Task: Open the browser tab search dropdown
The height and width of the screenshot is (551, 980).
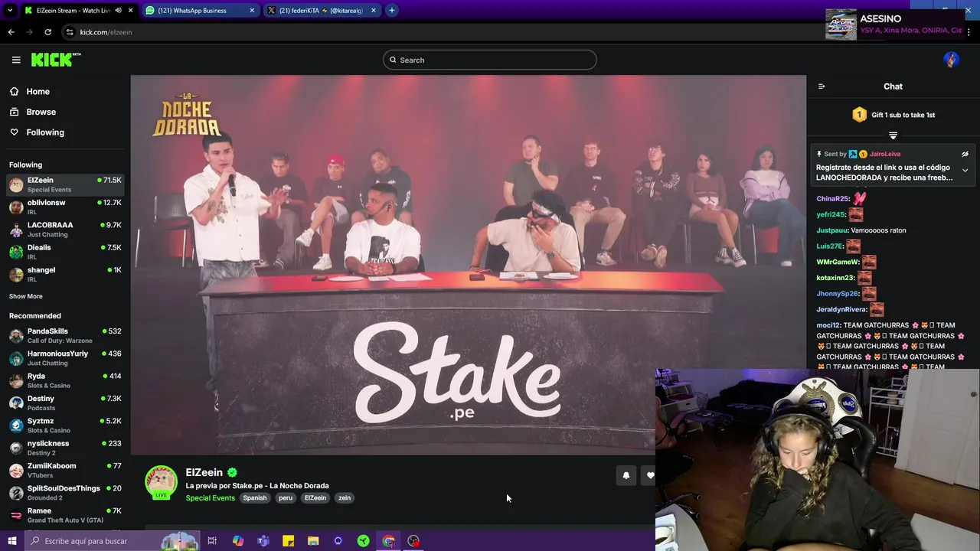Action: pos(10,11)
